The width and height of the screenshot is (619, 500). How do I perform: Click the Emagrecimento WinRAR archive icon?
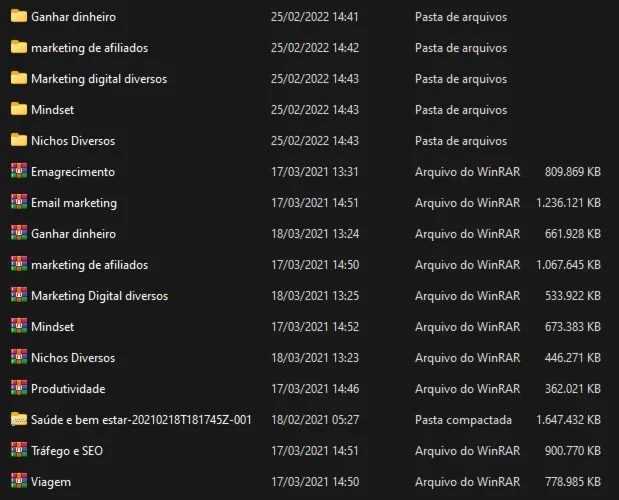(19, 171)
